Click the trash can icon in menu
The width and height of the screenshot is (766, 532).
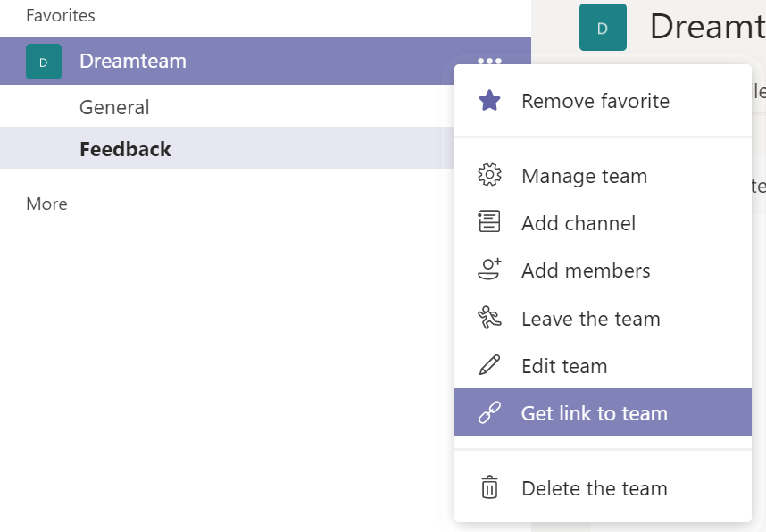(x=489, y=488)
